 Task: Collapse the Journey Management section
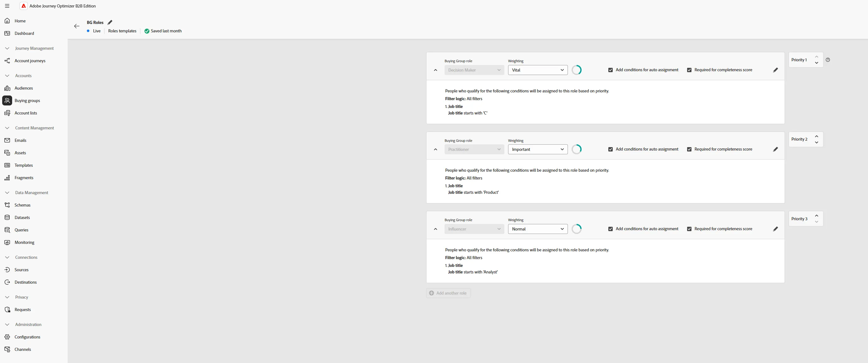(7, 49)
